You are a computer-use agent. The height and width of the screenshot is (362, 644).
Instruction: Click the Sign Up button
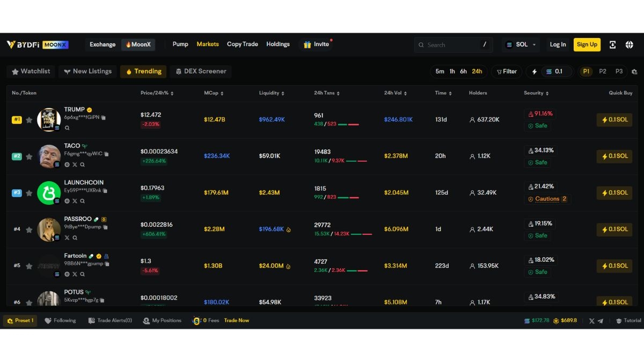point(587,45)
